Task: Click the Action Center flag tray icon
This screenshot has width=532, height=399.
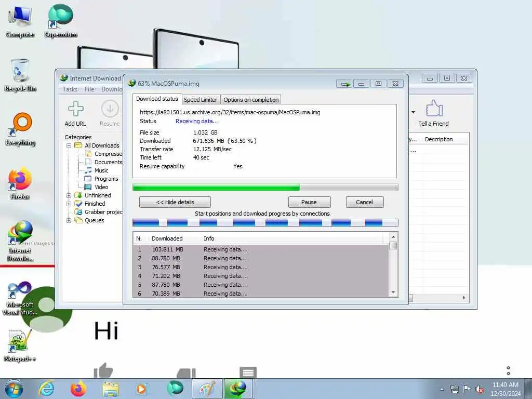Action: 467,389
